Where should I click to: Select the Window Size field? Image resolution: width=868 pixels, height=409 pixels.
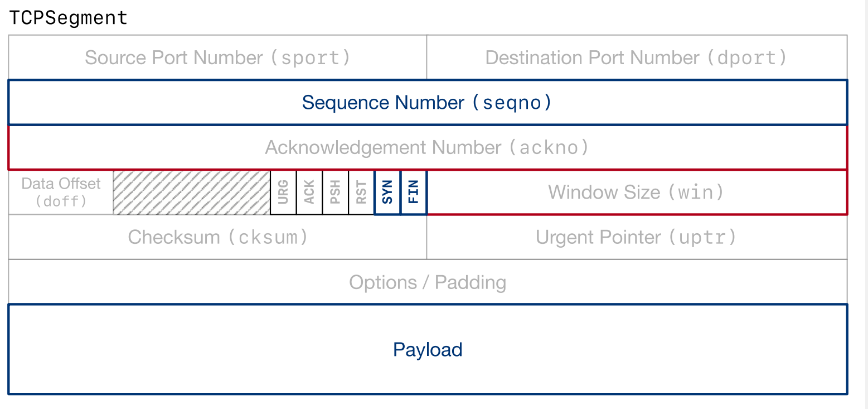pos(636,193)
